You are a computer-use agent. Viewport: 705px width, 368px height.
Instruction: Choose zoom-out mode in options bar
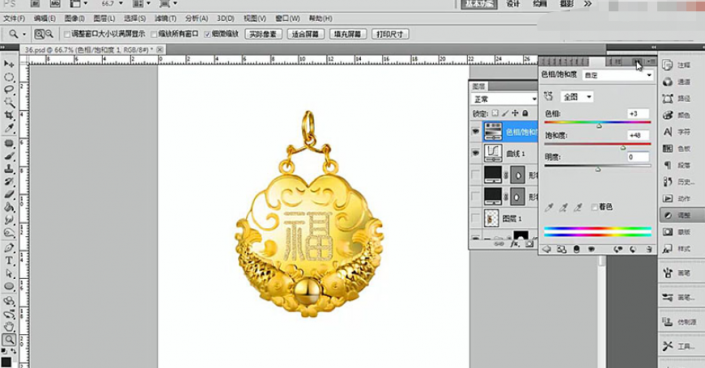49,34
